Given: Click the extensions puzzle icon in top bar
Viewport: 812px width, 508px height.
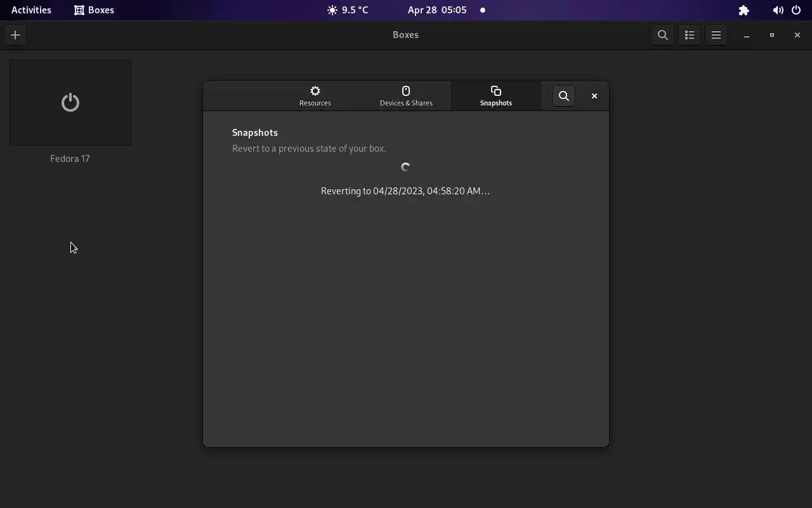Looking at the screenshot, I should click(743, 10).
